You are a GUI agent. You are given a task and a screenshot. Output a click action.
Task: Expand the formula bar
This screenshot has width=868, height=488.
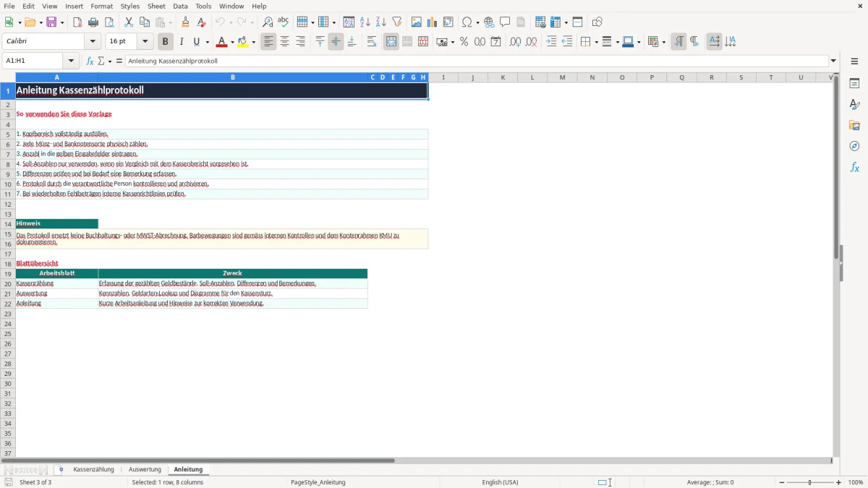(833, 61)
